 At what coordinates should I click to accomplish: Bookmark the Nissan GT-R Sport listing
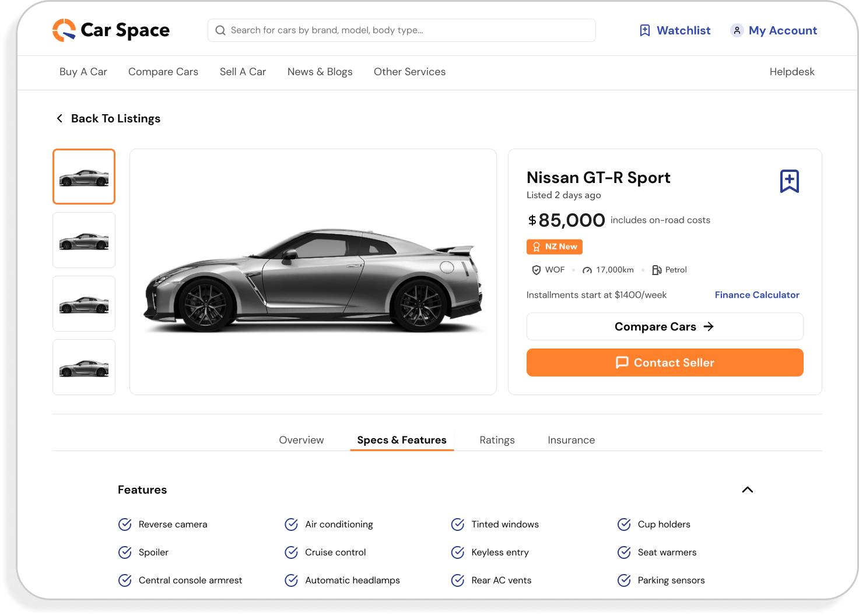pyautogui.click(x=789, y=181)
